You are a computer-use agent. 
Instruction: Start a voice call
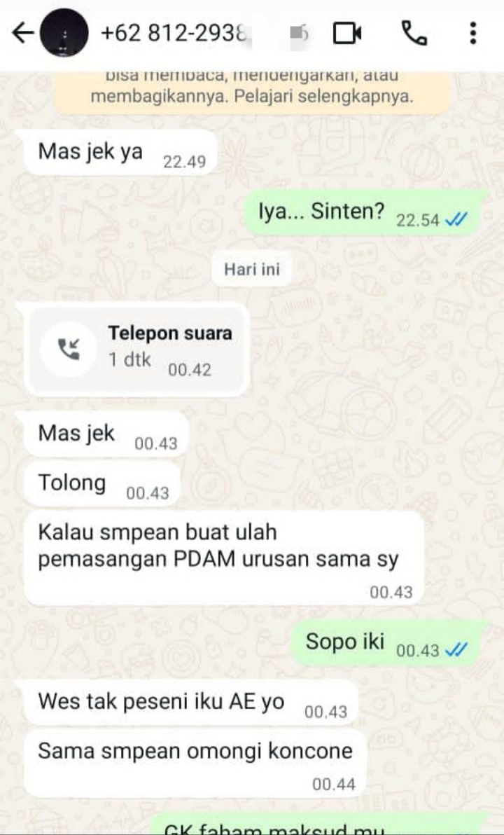[414, 34]
